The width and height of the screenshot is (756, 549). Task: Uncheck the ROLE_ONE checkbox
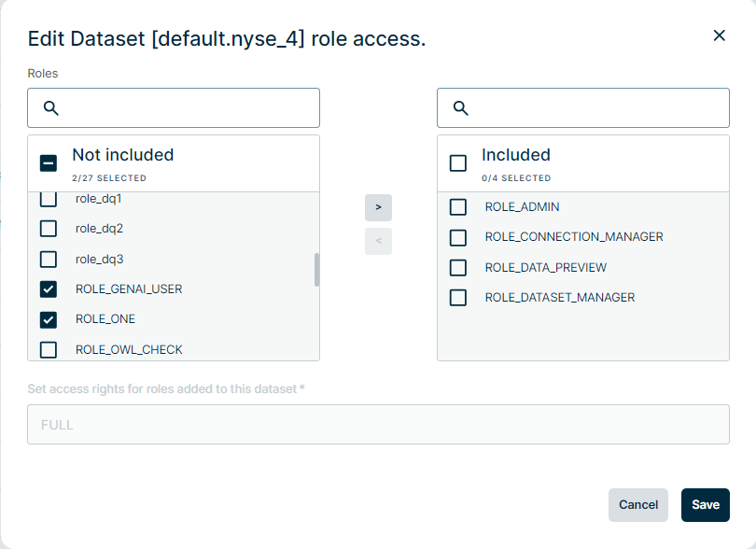(x=49, y=319)
